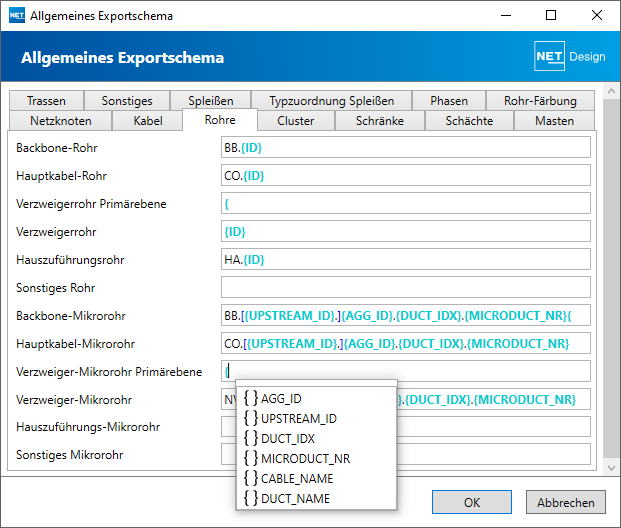This screenshot has width=621, height=528.
Task: Open the Trassen tab
Action: (x=46, y=101)
